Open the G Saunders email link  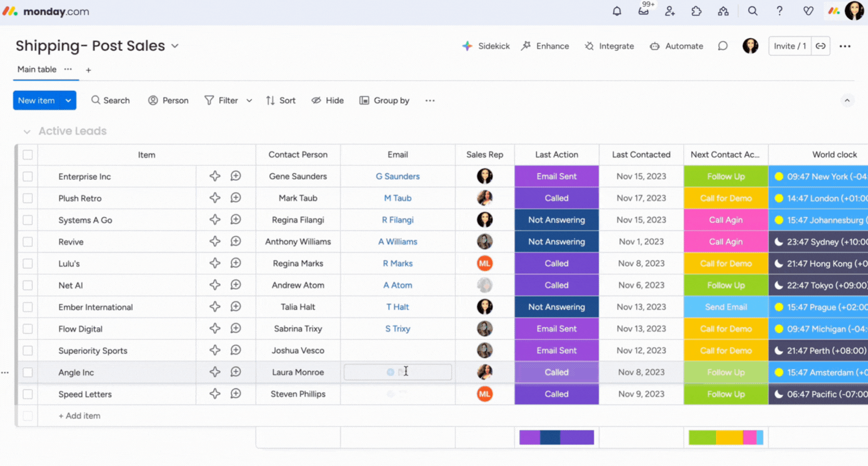click(398, 176)
